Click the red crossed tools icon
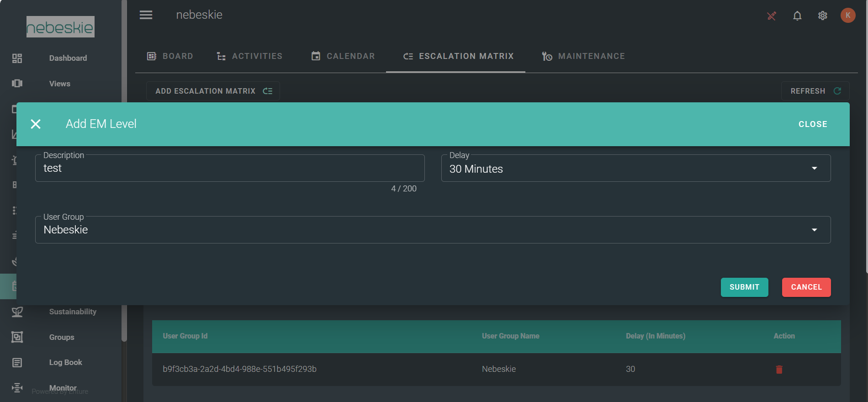868x402 pixels. (x=772, y=16)
